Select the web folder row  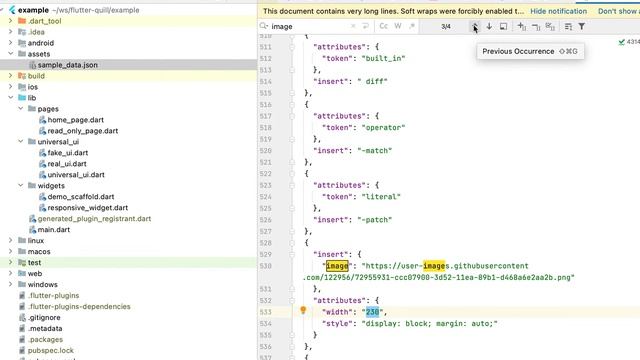click(128, 273)
